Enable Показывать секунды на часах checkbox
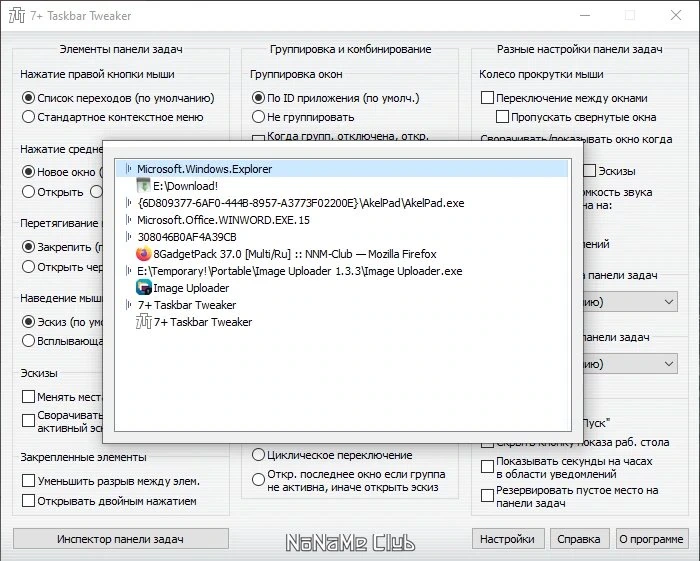 click(487, 467)
